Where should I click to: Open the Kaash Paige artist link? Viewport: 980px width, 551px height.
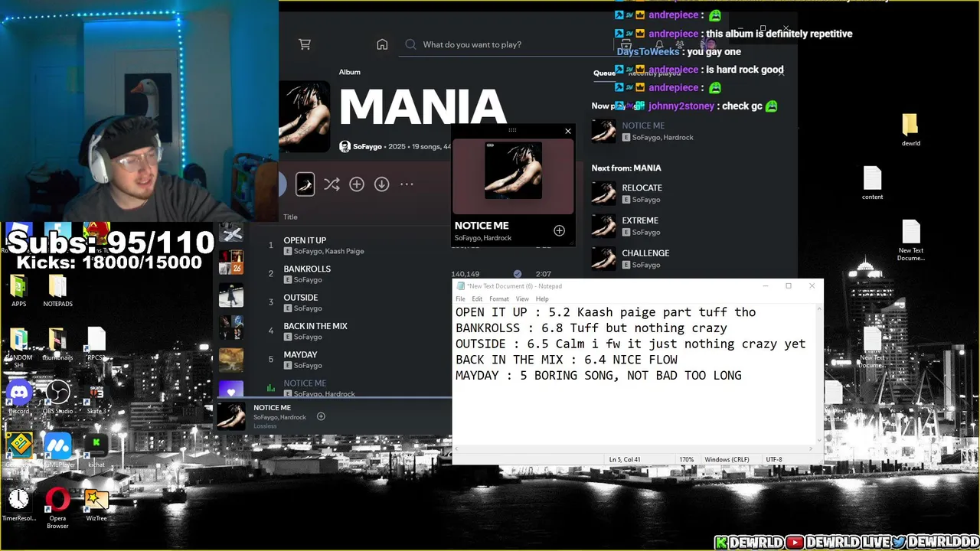click(x=345, y=251)
